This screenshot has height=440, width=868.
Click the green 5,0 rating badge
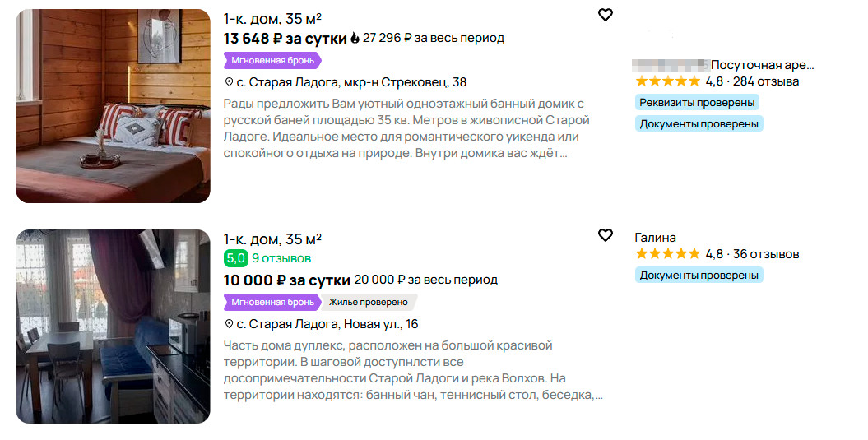tap(235, 258)
